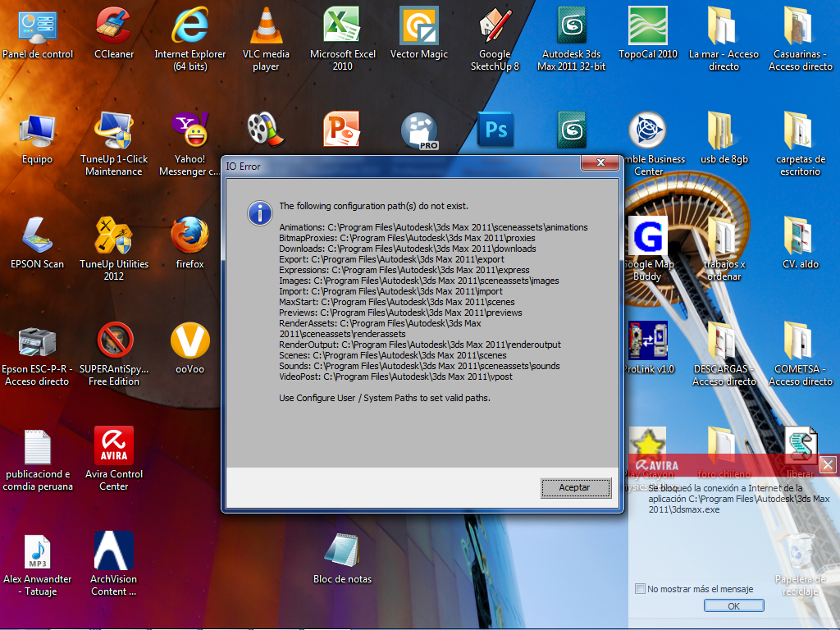The width and height of the screenshot is (840, 630).
Task: Click the RenderOutput path line
Action: pyautogui.click(x=420, y=345)
